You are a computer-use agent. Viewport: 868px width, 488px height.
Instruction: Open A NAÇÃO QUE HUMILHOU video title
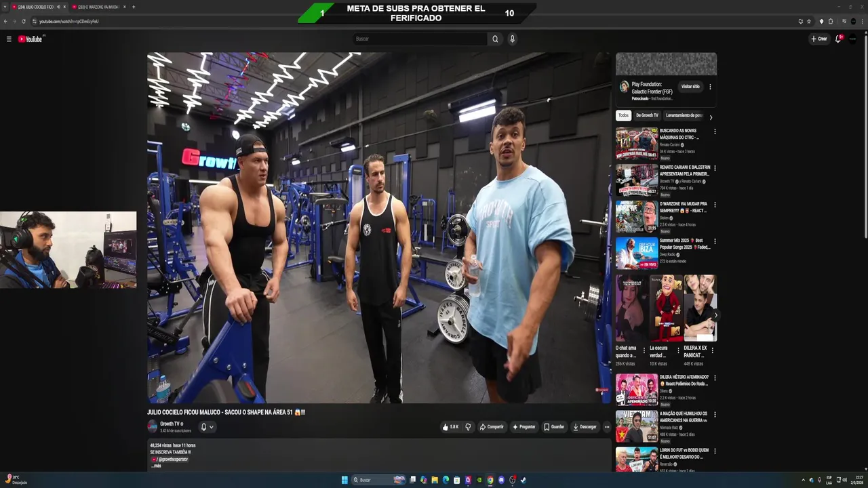684,417
